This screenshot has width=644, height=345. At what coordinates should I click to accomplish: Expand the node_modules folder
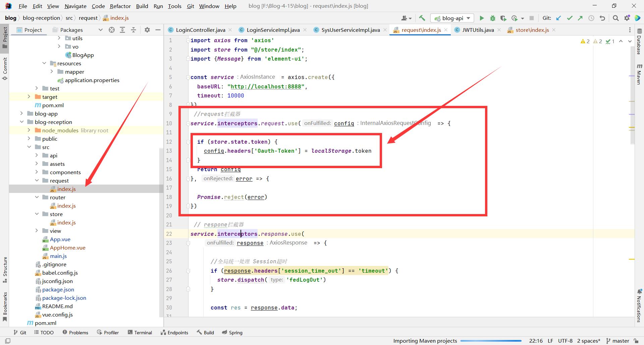pyautogui.click(x=29, y=130)
